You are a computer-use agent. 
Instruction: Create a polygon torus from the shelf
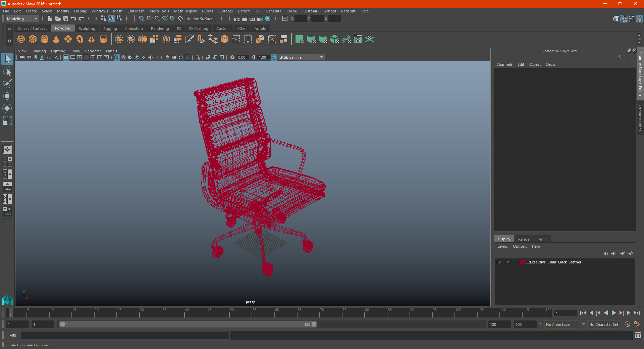[80, 39]
